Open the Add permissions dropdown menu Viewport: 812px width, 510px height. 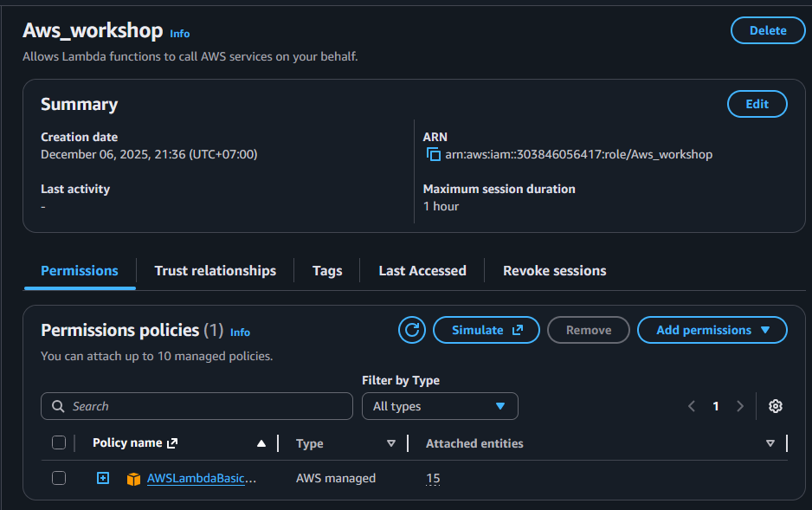(712, 330)
